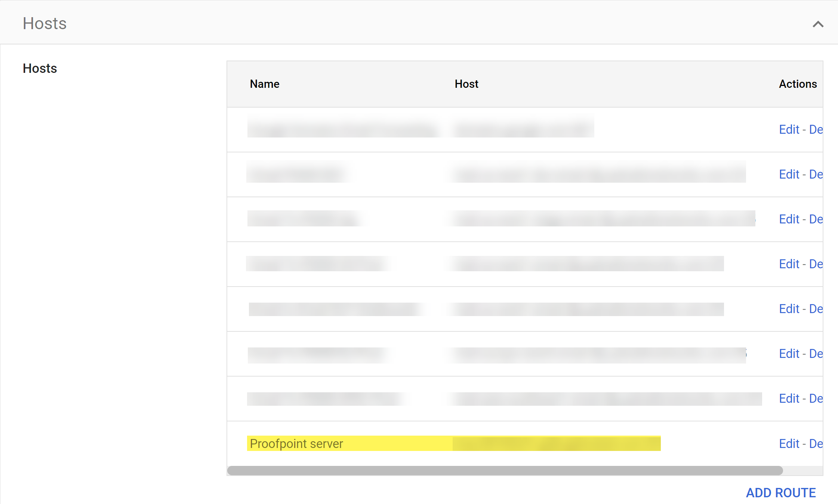Image resolution: width=838 pixels, height=504 pixels.
Task: Click Delete in the second host row
Action: tap(816, 174)
